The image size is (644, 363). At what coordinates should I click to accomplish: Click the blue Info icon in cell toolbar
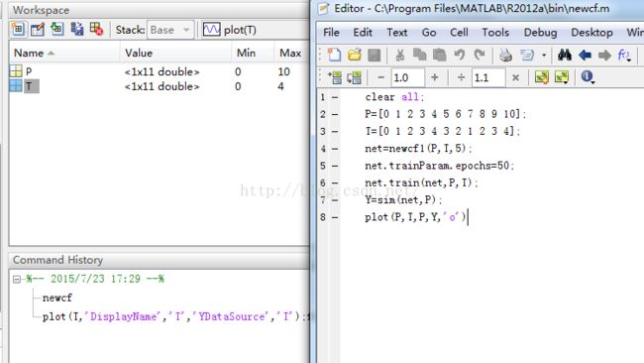(x=588, y=77)
